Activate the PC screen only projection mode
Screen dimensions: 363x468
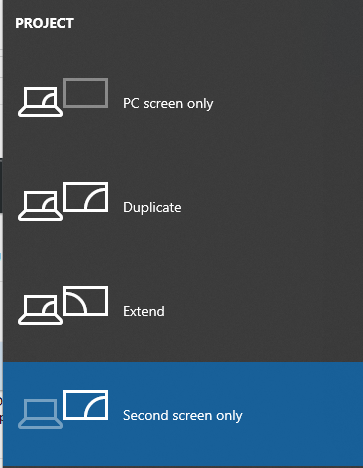tap(183, 102)
